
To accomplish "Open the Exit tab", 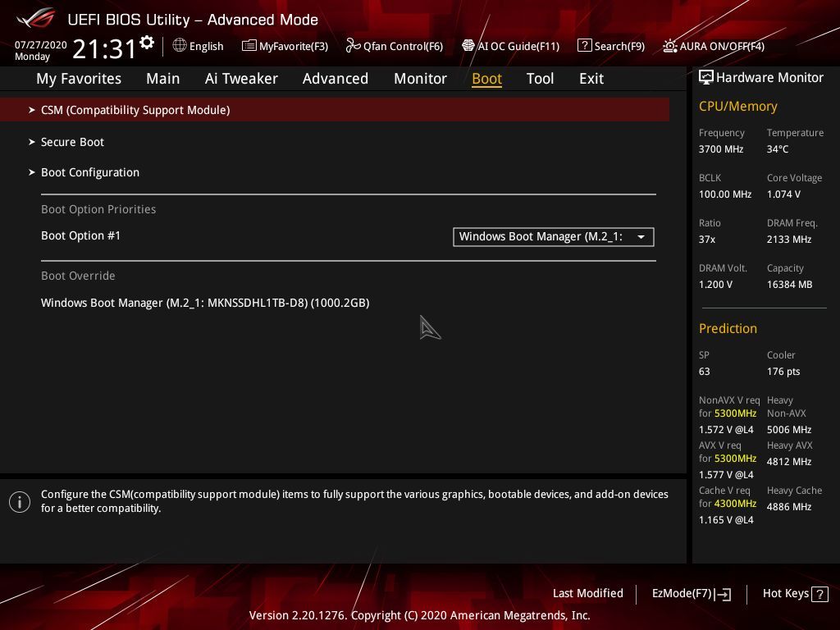I will pyautogui.click(x=591, y=79).
